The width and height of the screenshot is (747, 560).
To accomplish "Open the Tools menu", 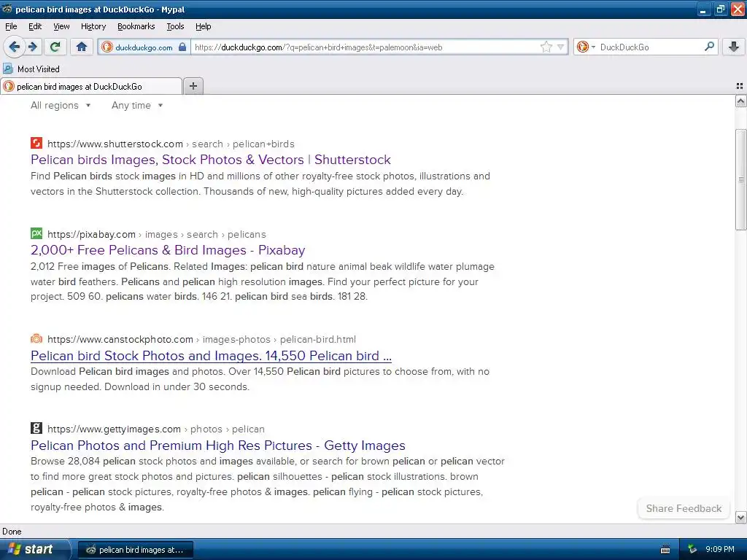I will [x=175, y=26].
